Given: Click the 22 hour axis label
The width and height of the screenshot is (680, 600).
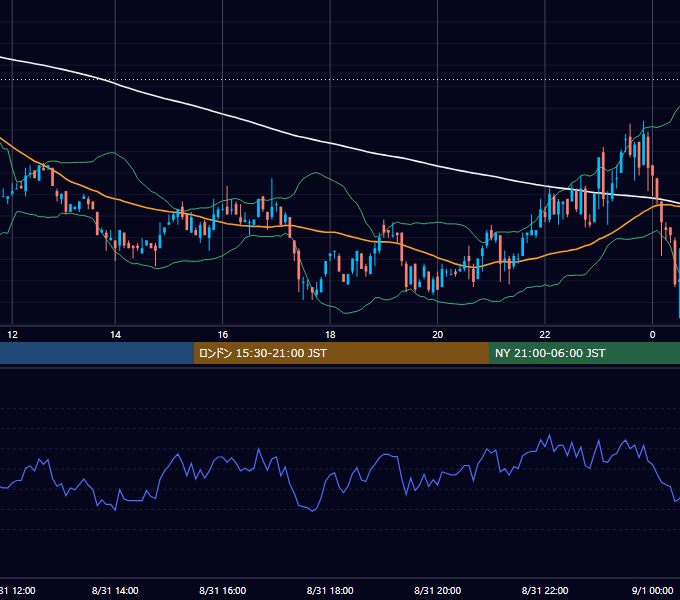Looking at the screenshot, I should pos(545,335).
